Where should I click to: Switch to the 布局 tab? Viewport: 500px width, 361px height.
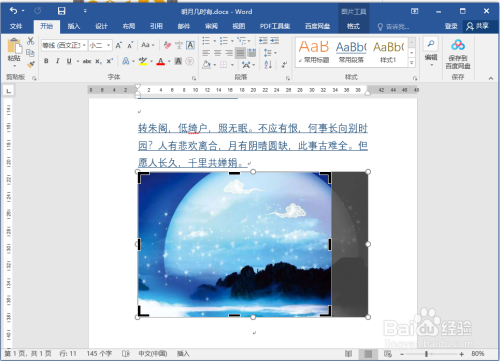point(129,26)
